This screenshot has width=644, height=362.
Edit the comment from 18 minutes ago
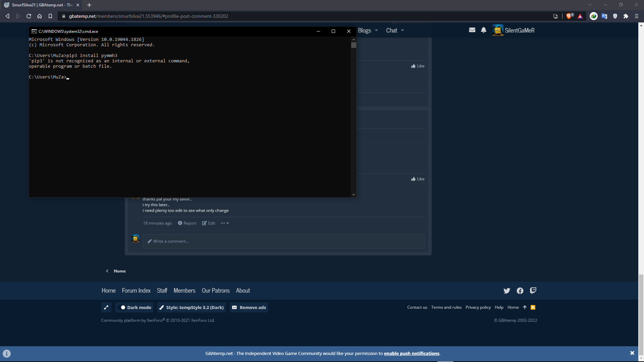tap(209, 223)
